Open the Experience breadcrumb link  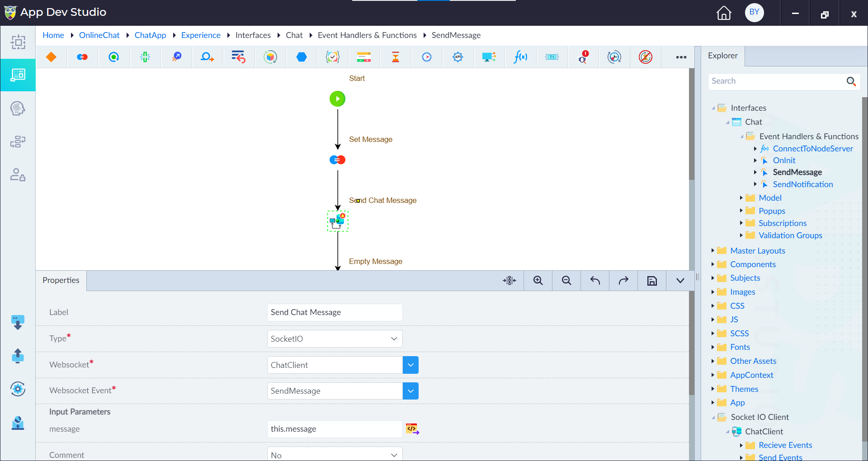coord(201,35)
